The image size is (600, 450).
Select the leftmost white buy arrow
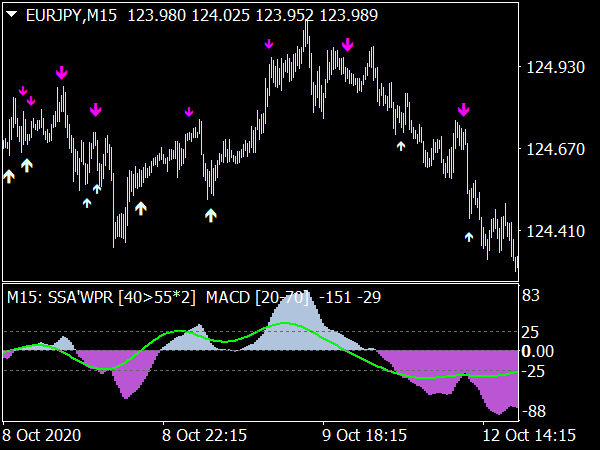pos(9,176)
